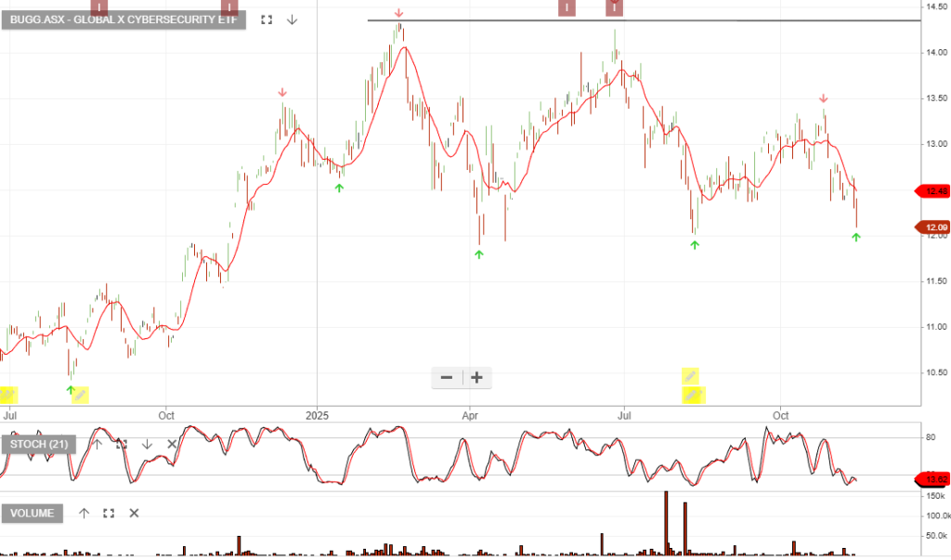Click the VOLUME panel label
This screenshot has width=951, height=560.
click(33, 513)
